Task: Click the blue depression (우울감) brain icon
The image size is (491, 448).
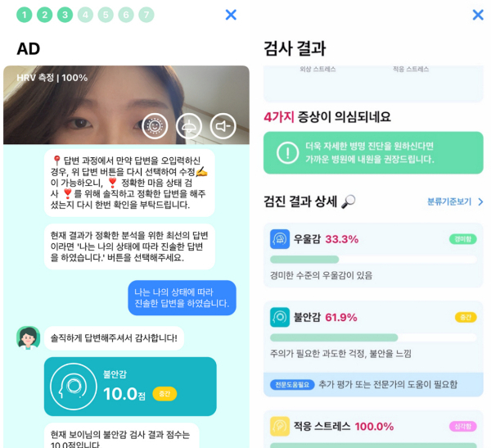Action: [280, 239]
